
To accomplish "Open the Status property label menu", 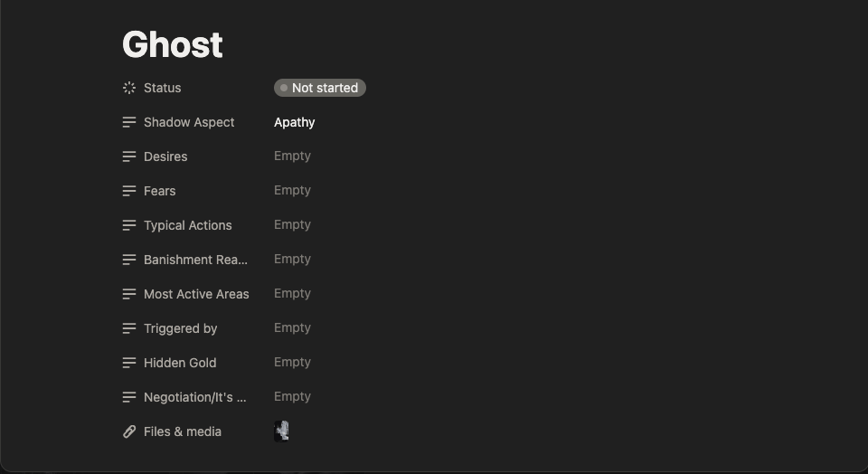I will (162, 88).
